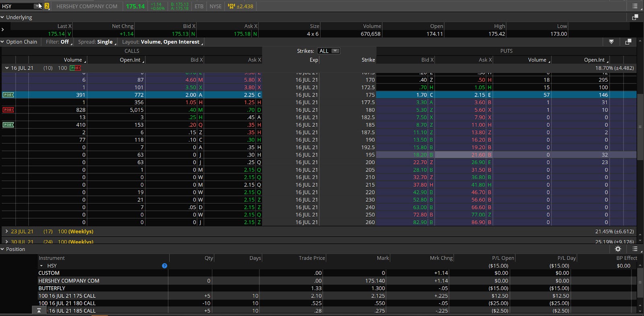The height and width of the screenshot is (316, 644).
Task: Open the top-right list menu icon
Action: point(635,6)
